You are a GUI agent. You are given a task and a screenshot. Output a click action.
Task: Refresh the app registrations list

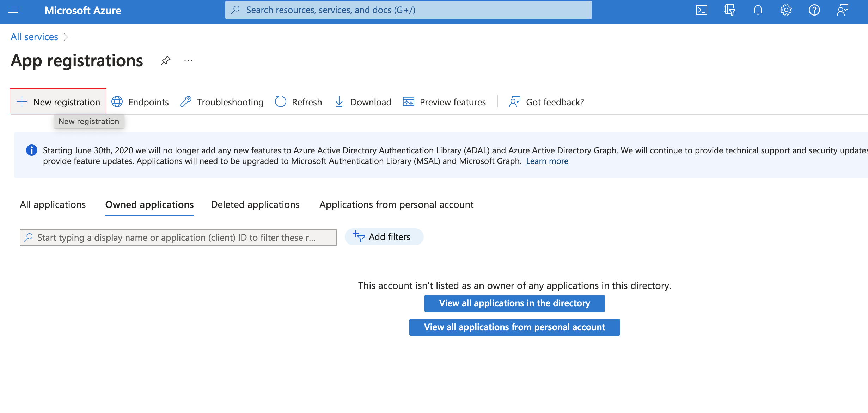tap(298, 102)
